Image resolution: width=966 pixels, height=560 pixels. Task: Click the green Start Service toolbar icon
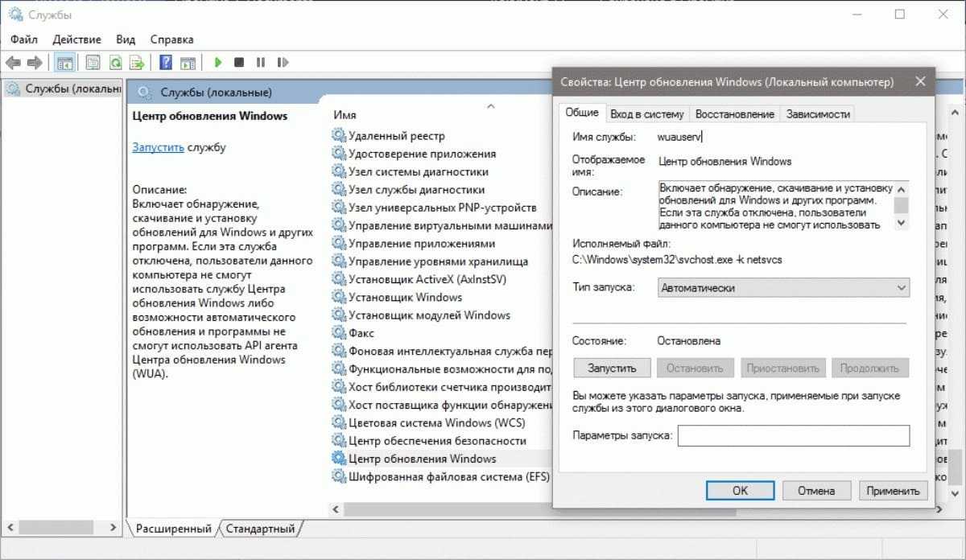pyautogui.click(x=218, y=62)
